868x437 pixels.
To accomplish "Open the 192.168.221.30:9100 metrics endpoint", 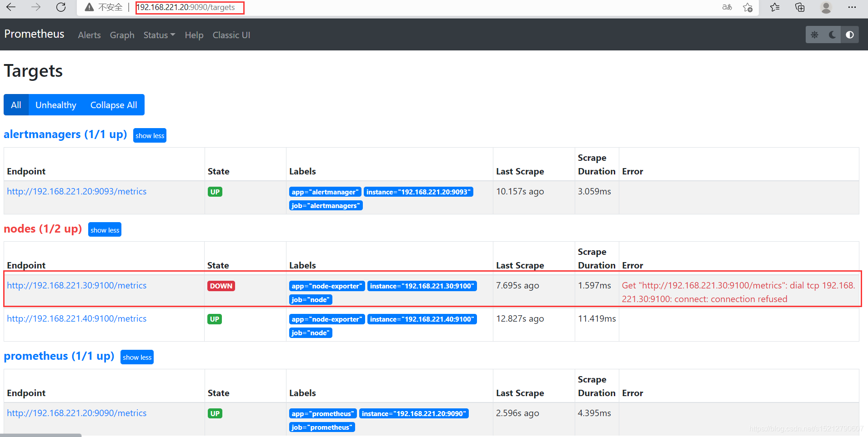I will coord(76,285).
